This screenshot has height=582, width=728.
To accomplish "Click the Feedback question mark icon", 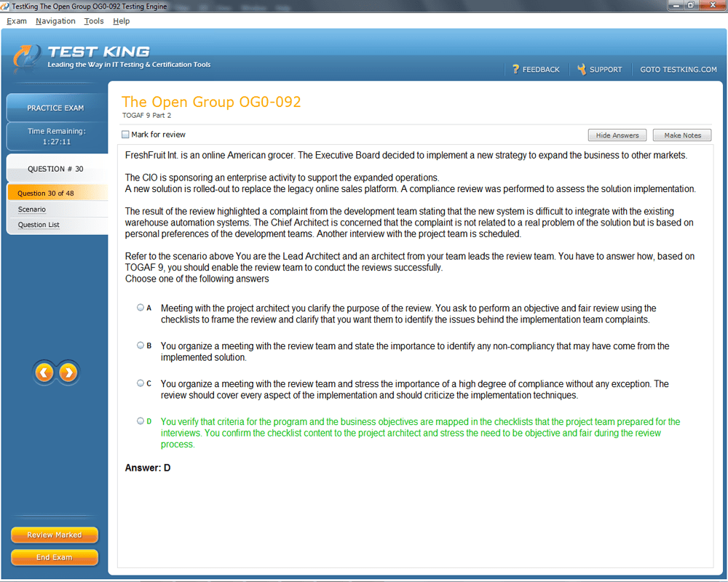I will [x=515, y=69].
